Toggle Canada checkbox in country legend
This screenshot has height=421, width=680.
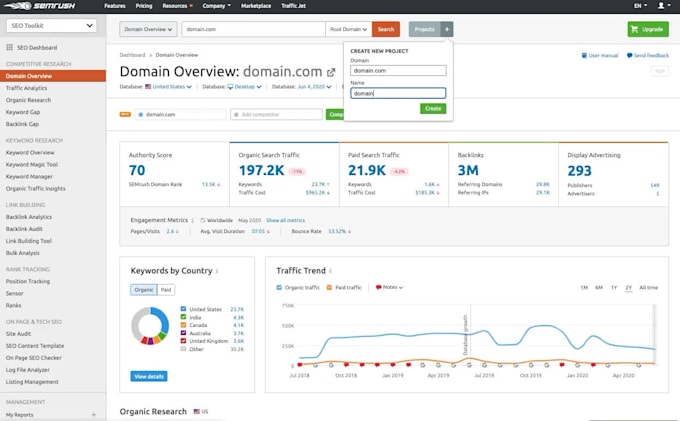183,325
